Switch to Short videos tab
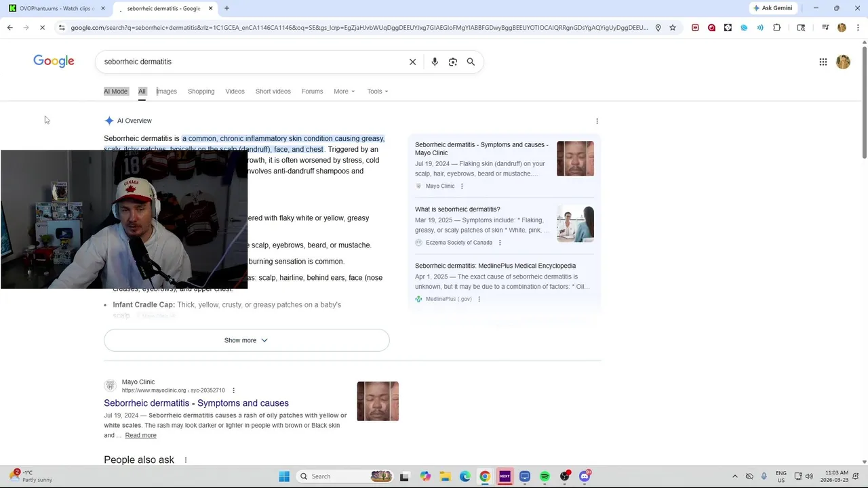The height and width of the screenshot is (488, 868). point(273,91)
